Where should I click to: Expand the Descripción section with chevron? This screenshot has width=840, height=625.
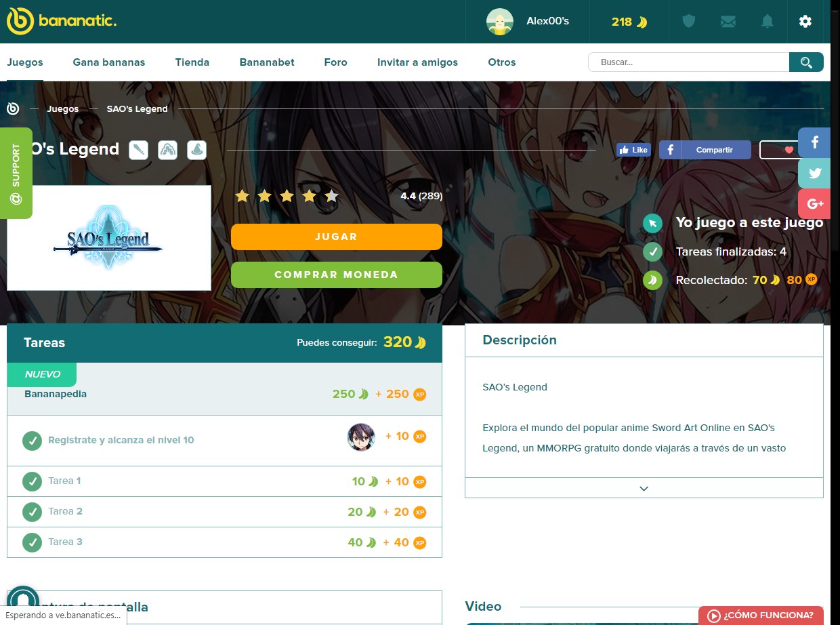[x=644, y=488]
